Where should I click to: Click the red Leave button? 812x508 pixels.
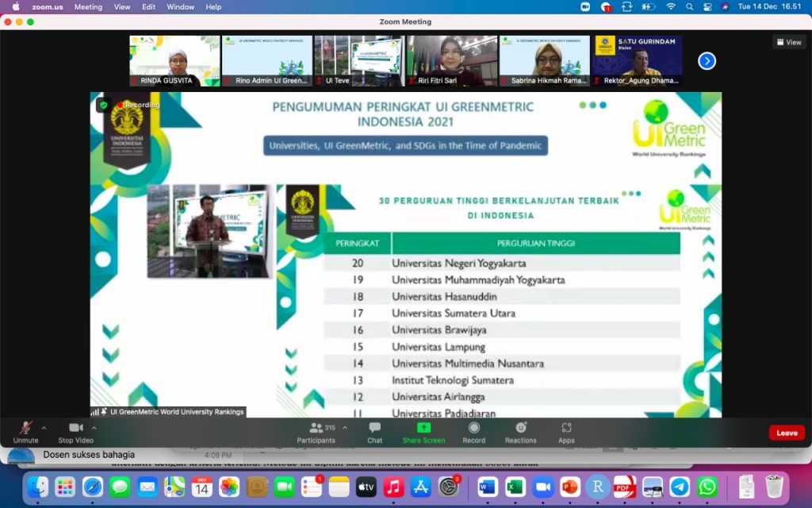click(x=787, y=433)
